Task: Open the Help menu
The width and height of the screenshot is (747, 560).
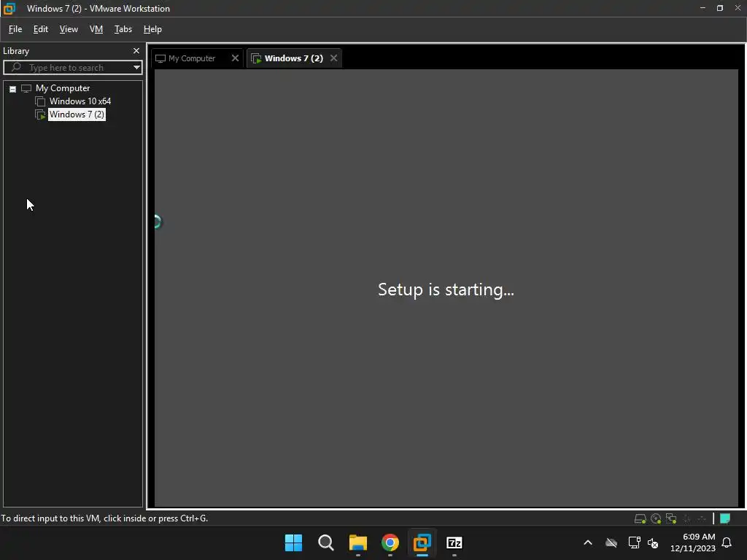Action: click(152, 29)
